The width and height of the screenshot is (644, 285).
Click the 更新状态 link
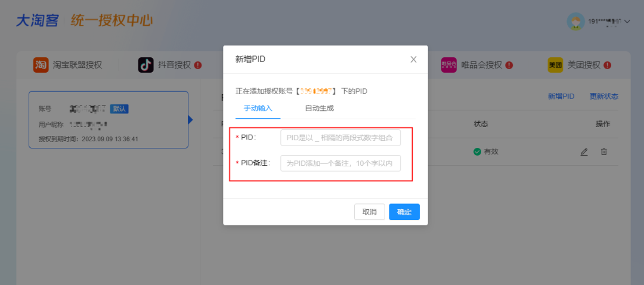coord(603,96)
